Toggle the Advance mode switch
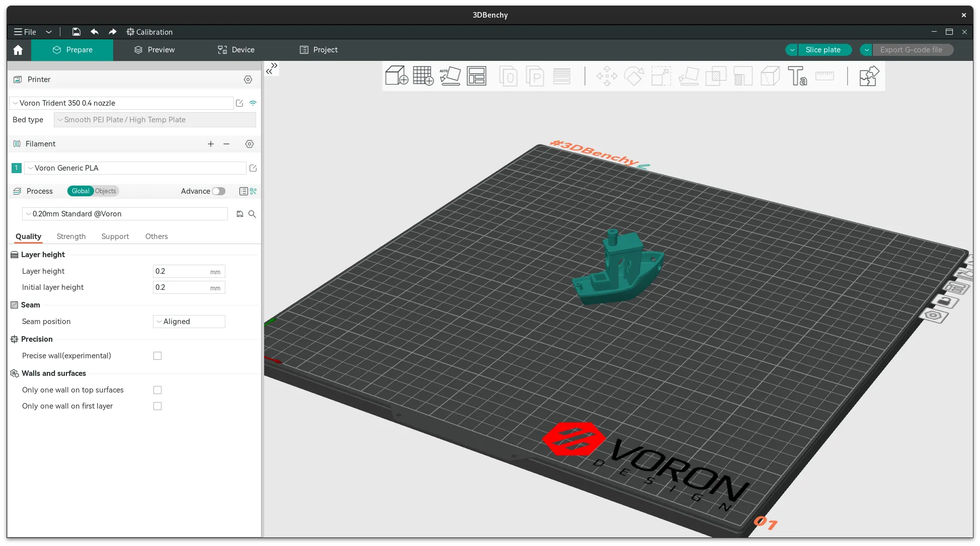The image size is (980, 546). point(218,191)
